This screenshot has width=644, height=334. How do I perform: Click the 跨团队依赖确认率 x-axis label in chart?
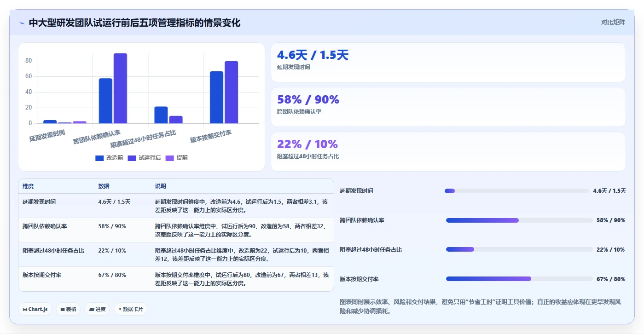[97, 137]
